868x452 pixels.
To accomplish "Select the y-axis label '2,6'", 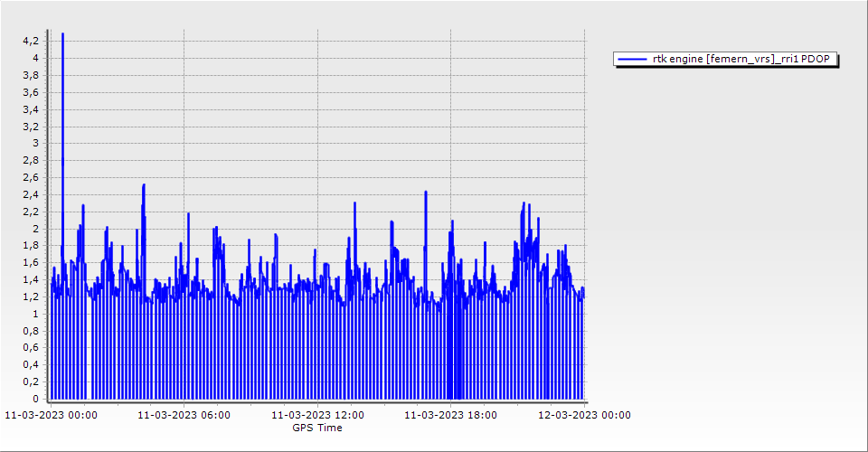I will 30,177.
